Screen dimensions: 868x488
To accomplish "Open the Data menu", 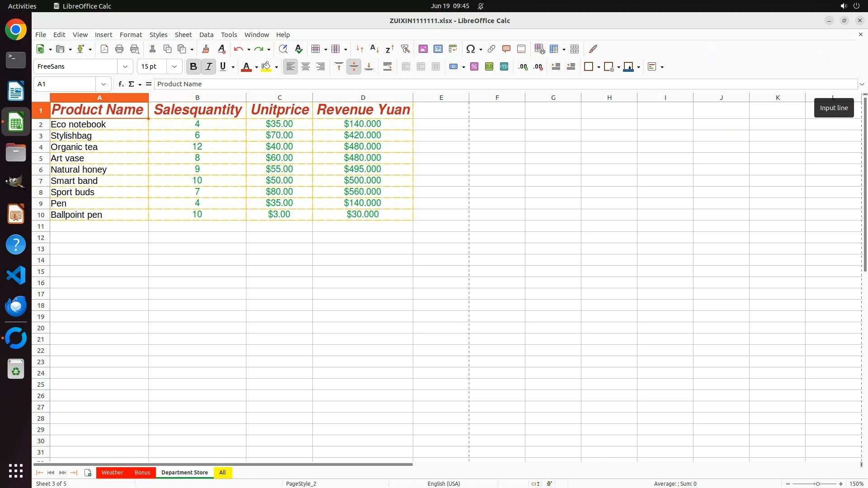I will click(206, 35).
